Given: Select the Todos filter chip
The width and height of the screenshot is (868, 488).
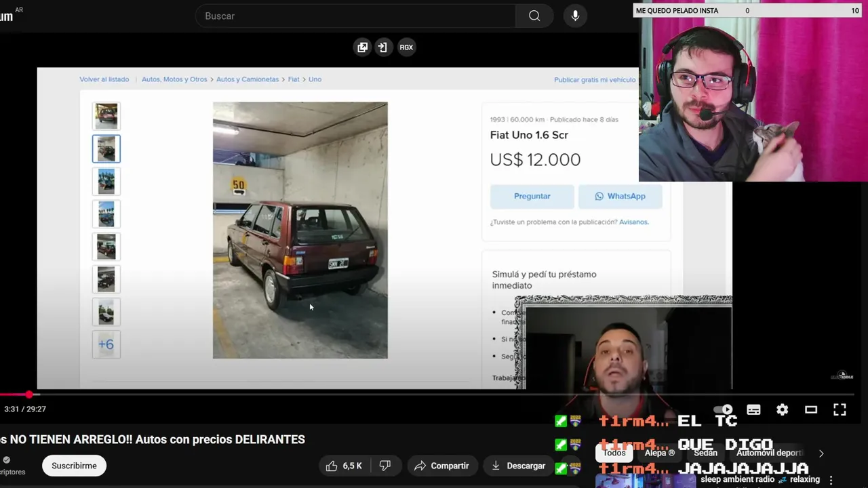Looking at the screenshot, I should (x=614, y=453).
